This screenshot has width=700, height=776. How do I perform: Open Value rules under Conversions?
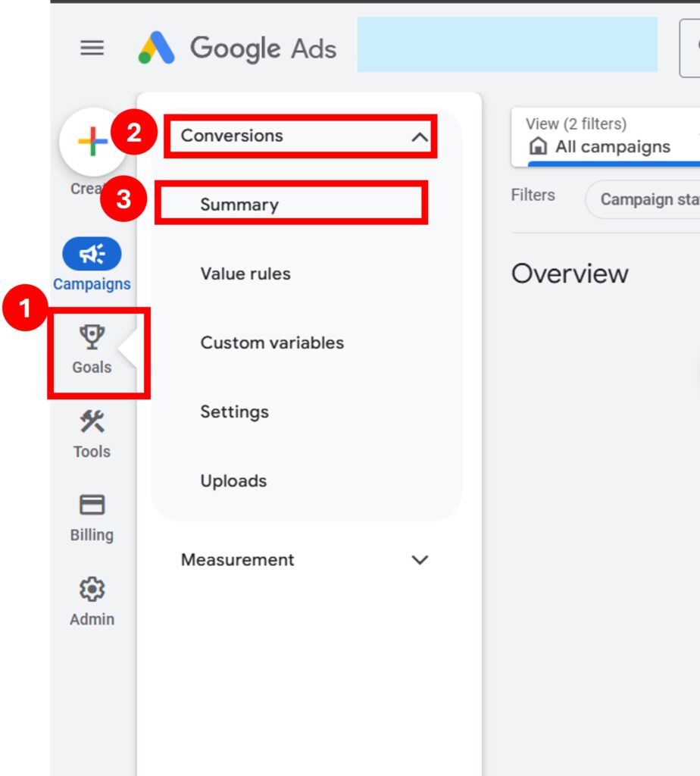245,274
